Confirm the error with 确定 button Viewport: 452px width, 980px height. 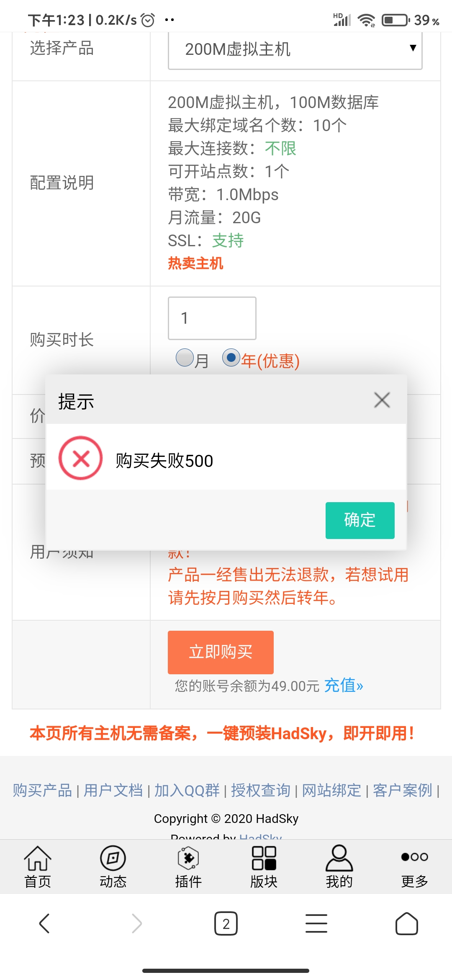click(x=360, y=520)
